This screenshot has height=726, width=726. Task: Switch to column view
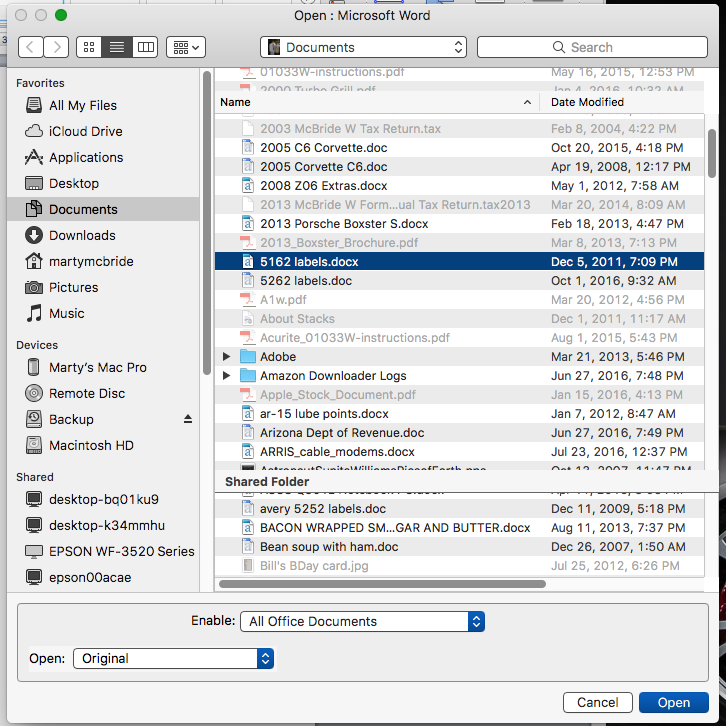point(145,47)
